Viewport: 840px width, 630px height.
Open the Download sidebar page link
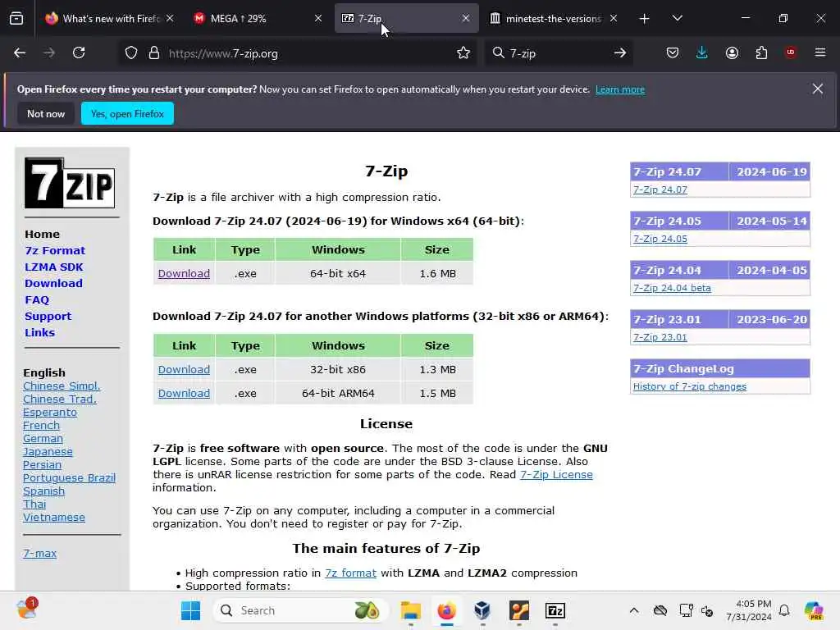pyautogui.click(x=53, y=283)
